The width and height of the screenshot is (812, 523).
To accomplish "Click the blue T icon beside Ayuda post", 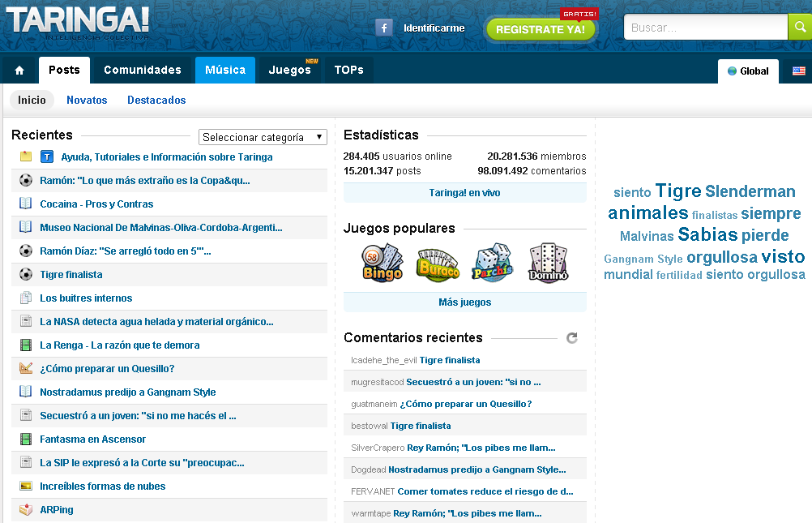I will pyautogui.click(x=47, y=156).
